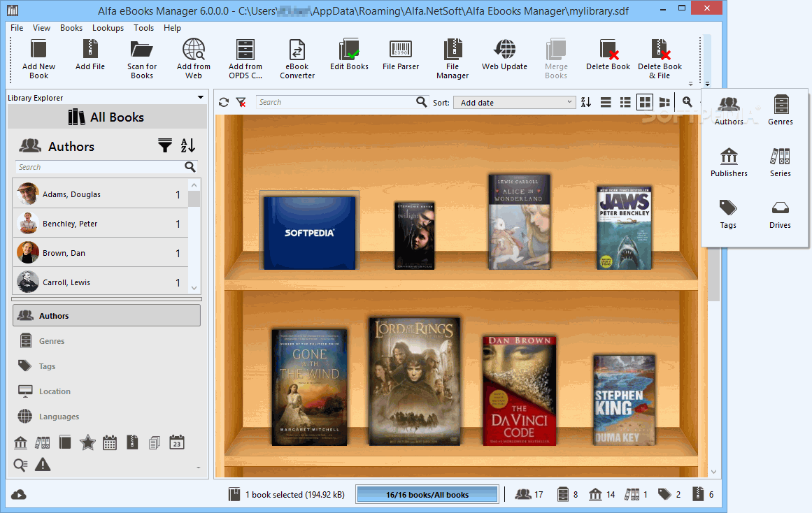Open the Lookups menu

[x=108, y=28]
